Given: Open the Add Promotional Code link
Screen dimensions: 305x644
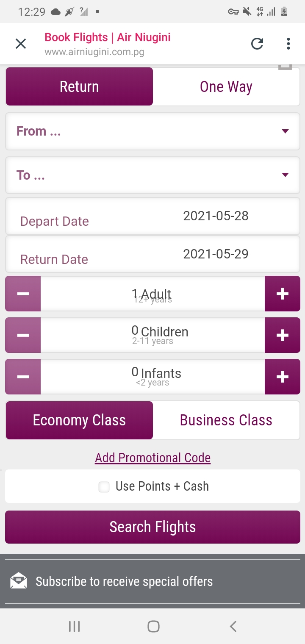Looking at the screenshot, I should point(152,458).
